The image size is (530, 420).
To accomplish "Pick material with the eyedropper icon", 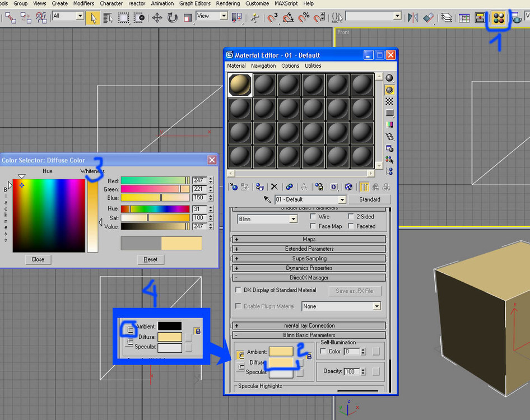I will (268, 199).
